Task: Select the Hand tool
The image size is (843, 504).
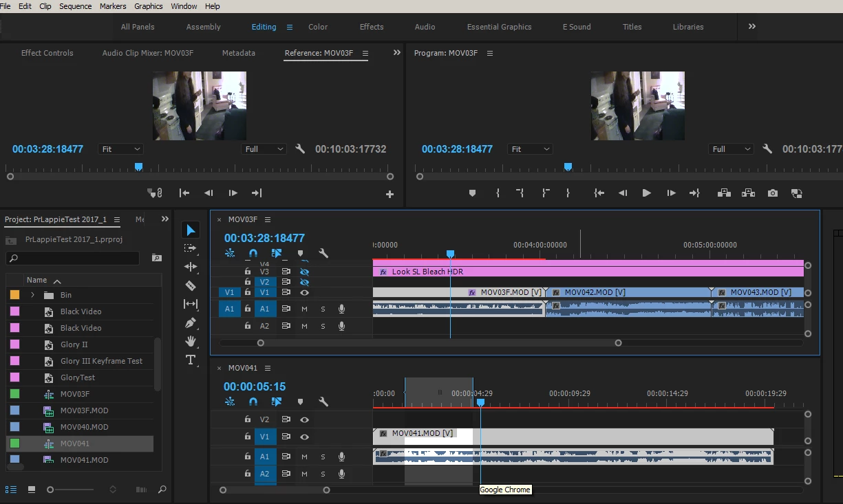Action: (x=191, y=341)
